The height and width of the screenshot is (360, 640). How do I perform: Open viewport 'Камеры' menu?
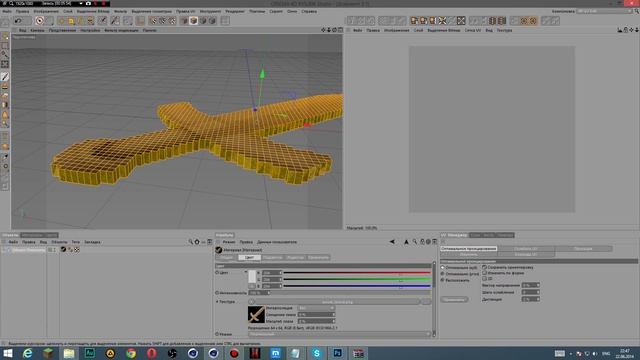(x=37, y=30)
